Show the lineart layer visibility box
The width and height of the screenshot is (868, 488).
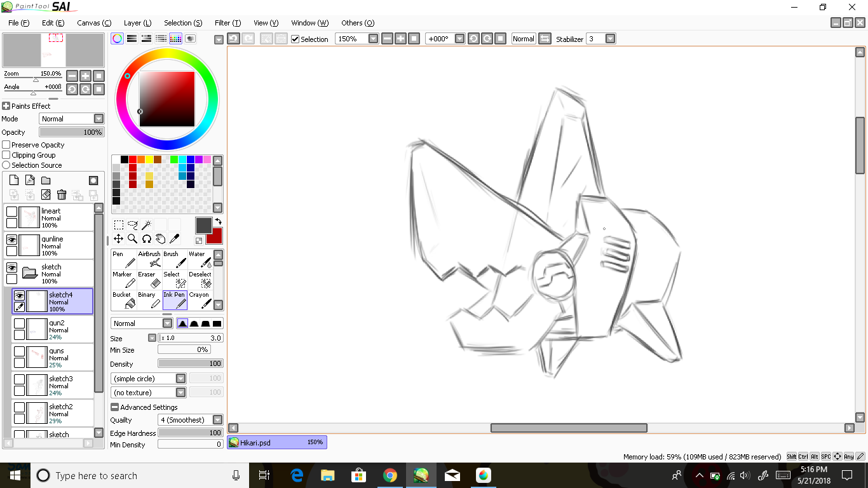(x=11, y=212)
